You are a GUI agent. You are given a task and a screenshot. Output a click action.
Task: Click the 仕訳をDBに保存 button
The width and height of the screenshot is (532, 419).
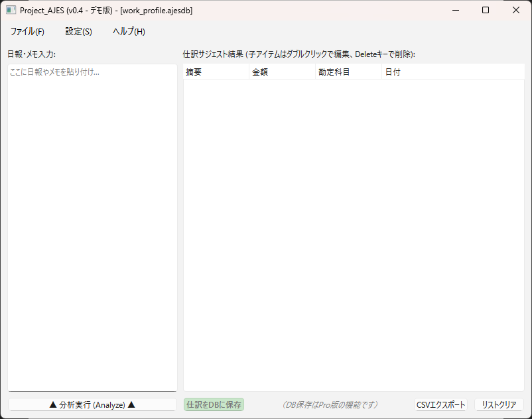214,404
